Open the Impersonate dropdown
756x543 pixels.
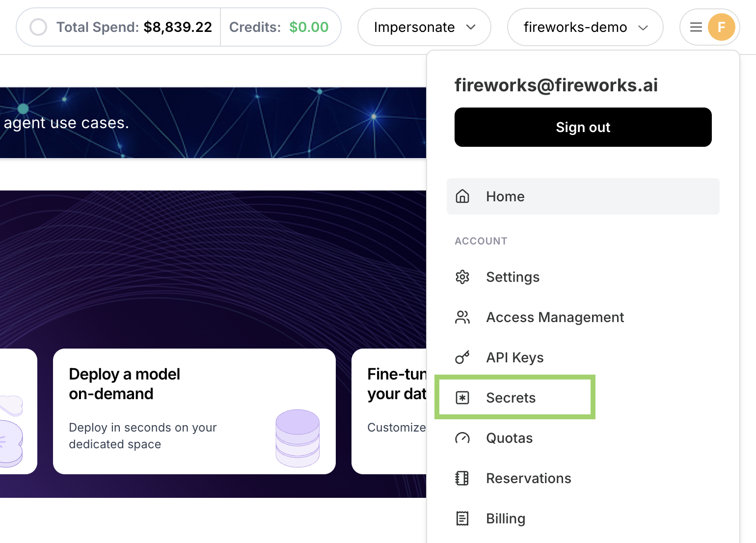(424, 27)
